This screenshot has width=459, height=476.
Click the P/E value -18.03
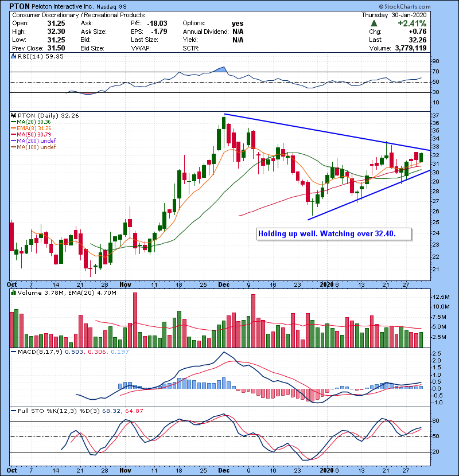pyautogui.click(x=157, y=24)
